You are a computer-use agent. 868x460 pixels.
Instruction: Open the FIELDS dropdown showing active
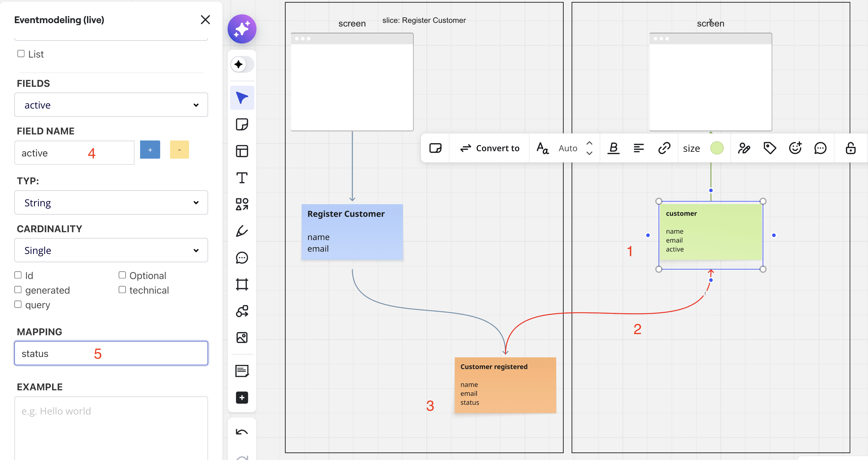(111, 105)
